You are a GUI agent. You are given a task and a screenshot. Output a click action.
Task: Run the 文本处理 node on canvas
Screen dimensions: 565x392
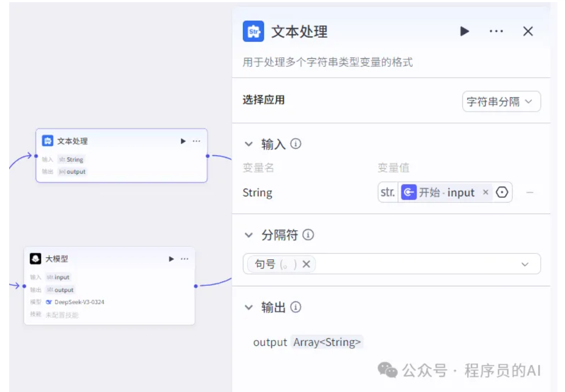click(183, 141)
